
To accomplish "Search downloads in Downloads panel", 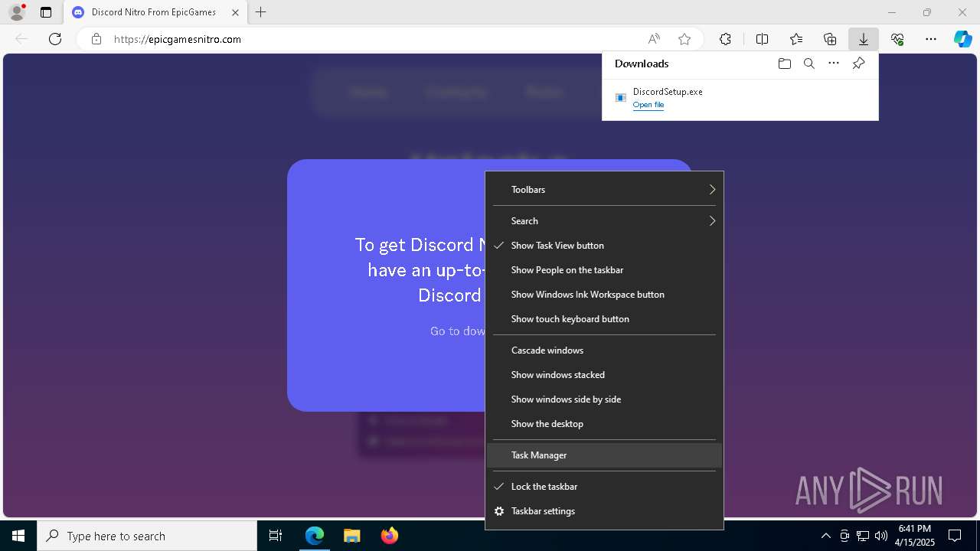I will (808, 64).
